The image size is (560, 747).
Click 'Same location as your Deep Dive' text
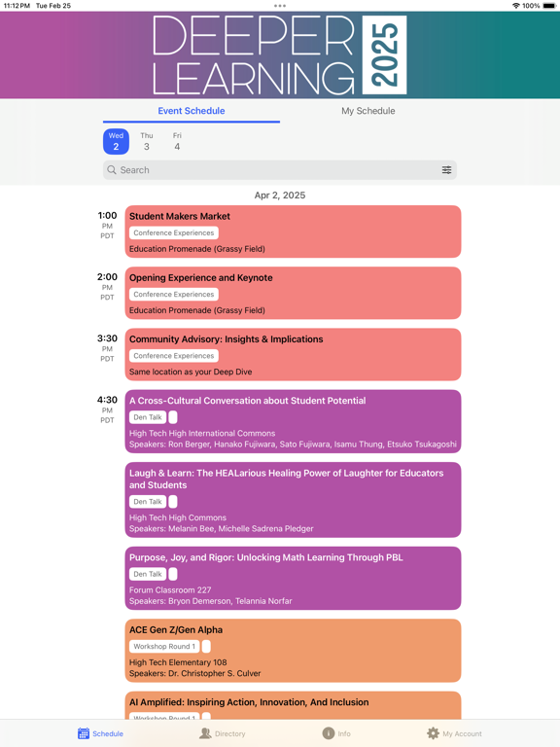point(191,372)
